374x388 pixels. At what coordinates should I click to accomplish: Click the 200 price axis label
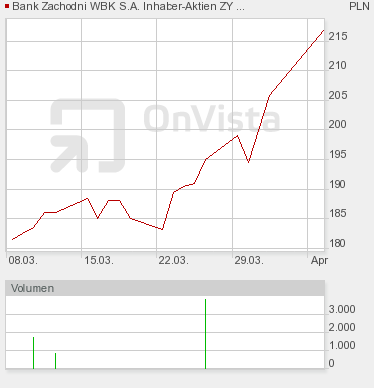point(338,125)
